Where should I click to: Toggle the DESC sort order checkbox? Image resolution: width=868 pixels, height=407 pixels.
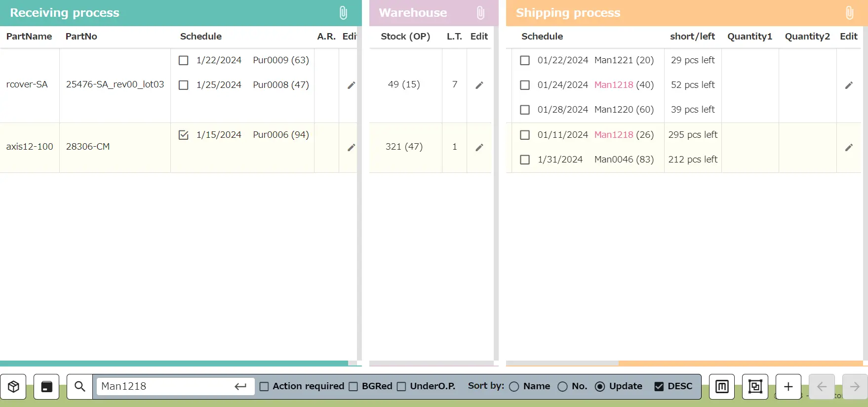(x=659, y=386)
